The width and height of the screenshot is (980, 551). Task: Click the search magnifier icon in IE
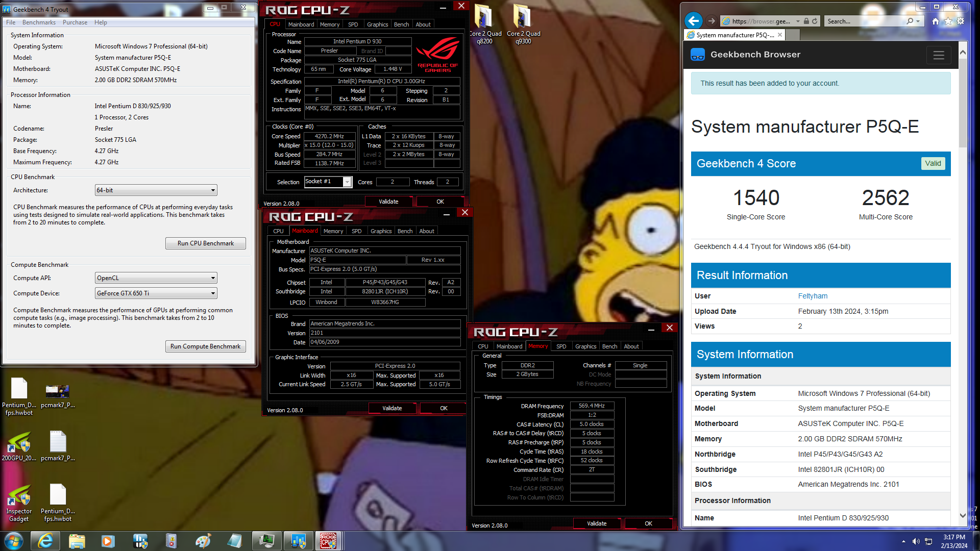(910, 21)
